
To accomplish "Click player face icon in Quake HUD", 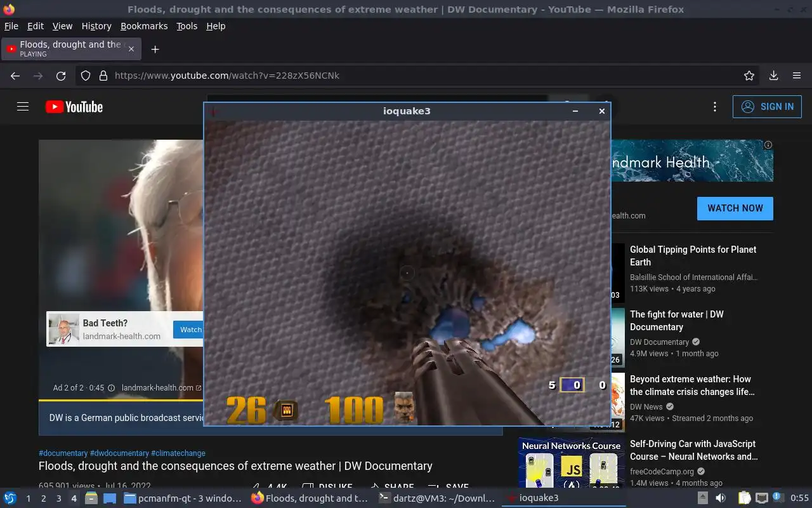I will pos(405,408).
